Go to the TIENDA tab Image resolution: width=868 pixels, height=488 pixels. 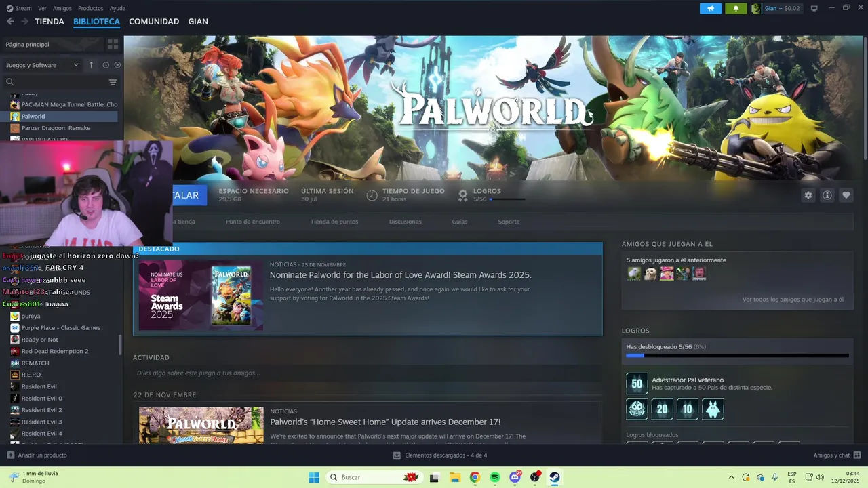50,22
